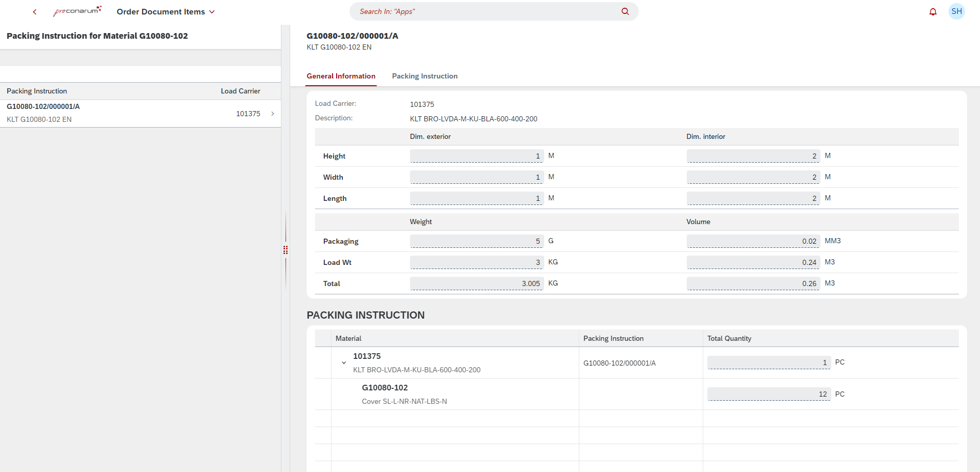Open the notifications bell
Image resolution: width=980 pixels, height=472 pixels.
coord(932,12)
